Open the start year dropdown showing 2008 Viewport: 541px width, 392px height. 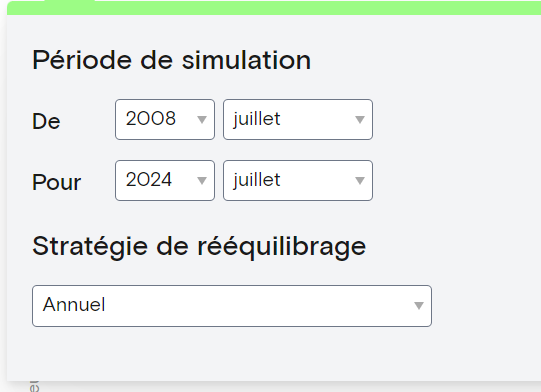click(x=165, y=119)
